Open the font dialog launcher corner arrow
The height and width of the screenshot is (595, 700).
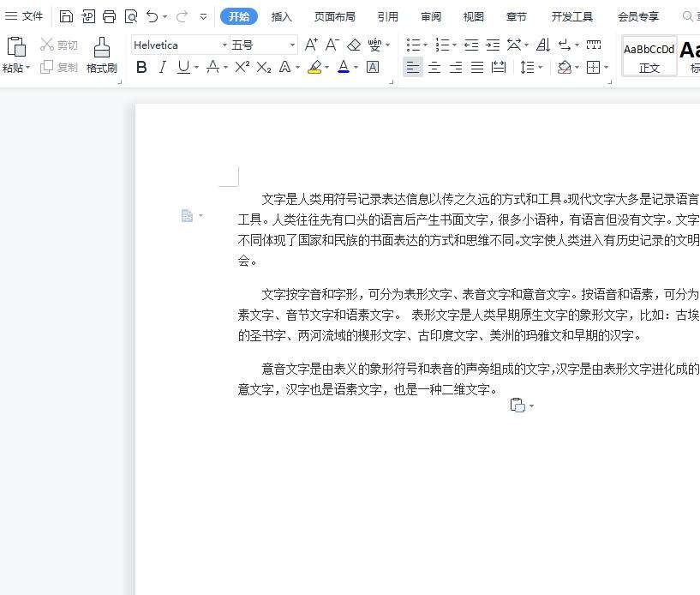[391, 82]
